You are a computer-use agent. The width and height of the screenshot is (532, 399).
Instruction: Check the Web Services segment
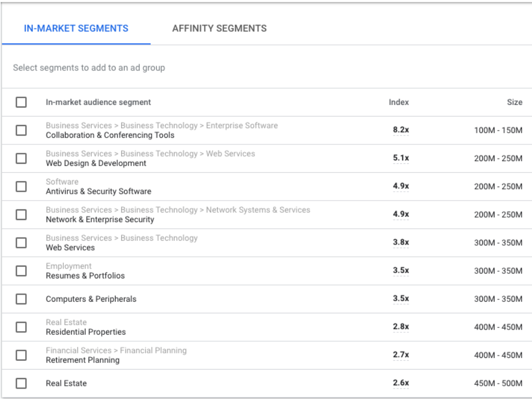(x=21, y=243)
